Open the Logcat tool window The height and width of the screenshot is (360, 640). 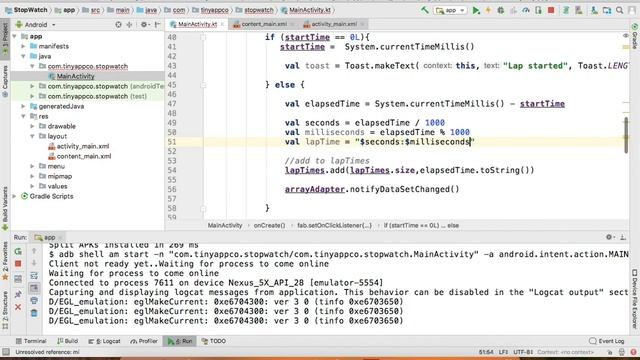coord(104,341)
